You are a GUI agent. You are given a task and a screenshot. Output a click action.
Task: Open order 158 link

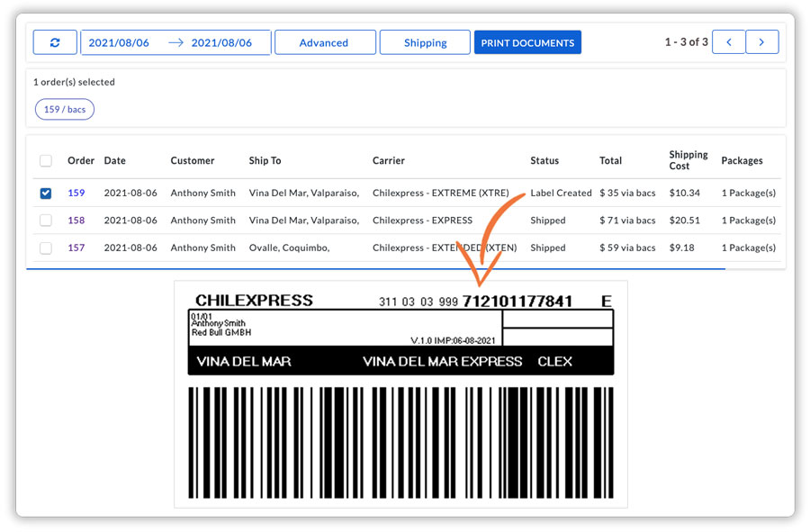point(76,220)
